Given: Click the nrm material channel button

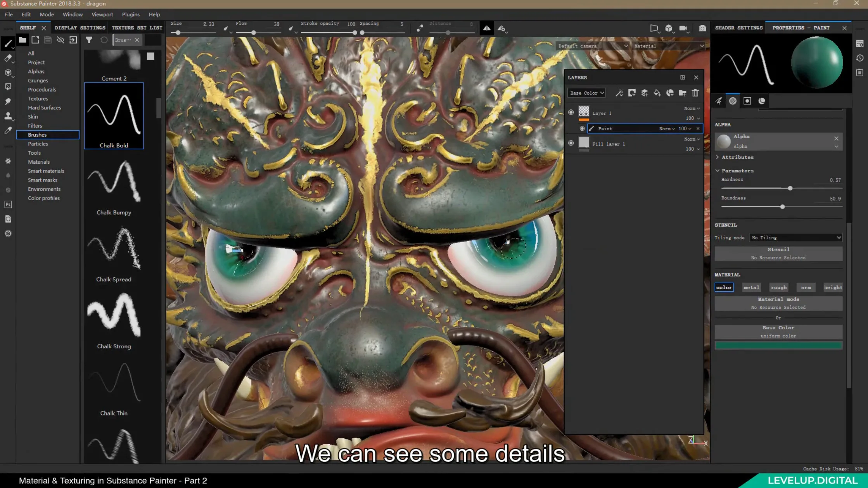Looking at the screenshot, I should coord(806,287).
